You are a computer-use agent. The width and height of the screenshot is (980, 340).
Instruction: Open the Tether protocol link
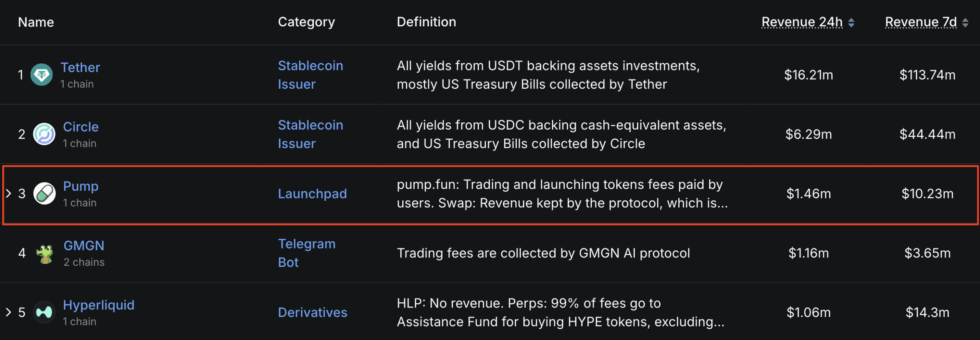tap(80, 68)
